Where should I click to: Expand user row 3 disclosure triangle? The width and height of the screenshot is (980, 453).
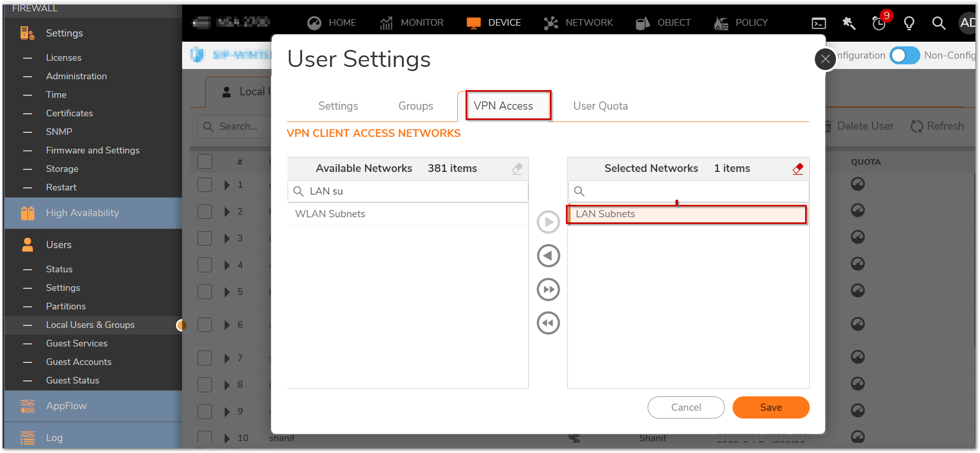227,238
